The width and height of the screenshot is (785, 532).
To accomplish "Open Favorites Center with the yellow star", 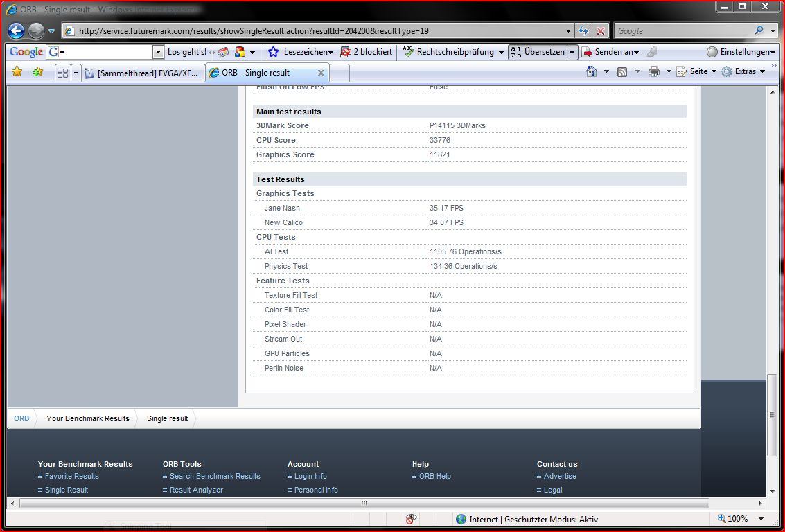I will click(x=17, y=72).
